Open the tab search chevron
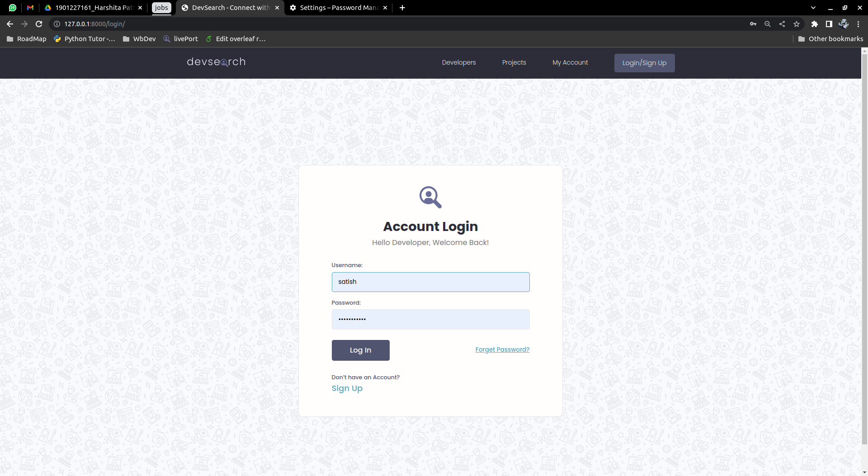This screenshot has width=868, height=476. pyautogui.click(x=813, y=8)
